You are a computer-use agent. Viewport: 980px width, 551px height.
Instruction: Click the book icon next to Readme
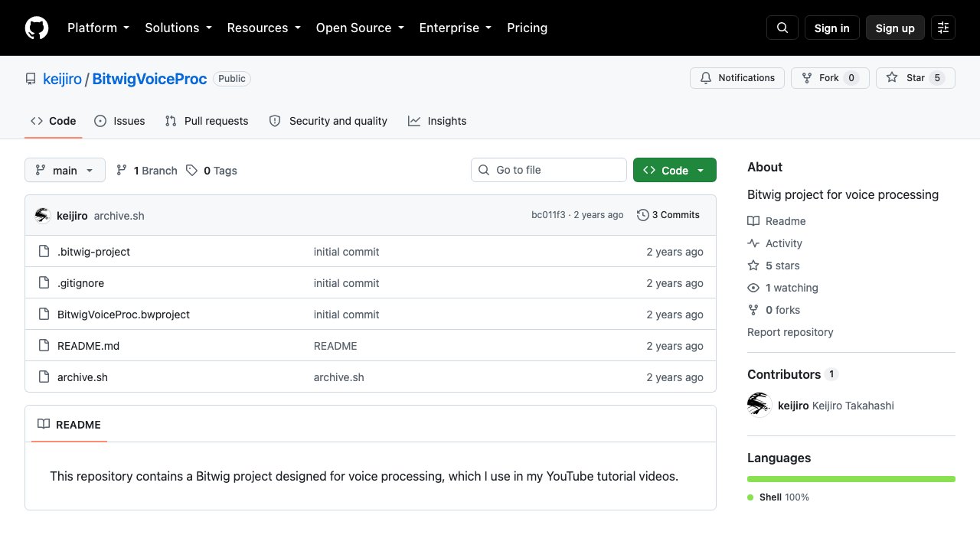pos(753,221)
